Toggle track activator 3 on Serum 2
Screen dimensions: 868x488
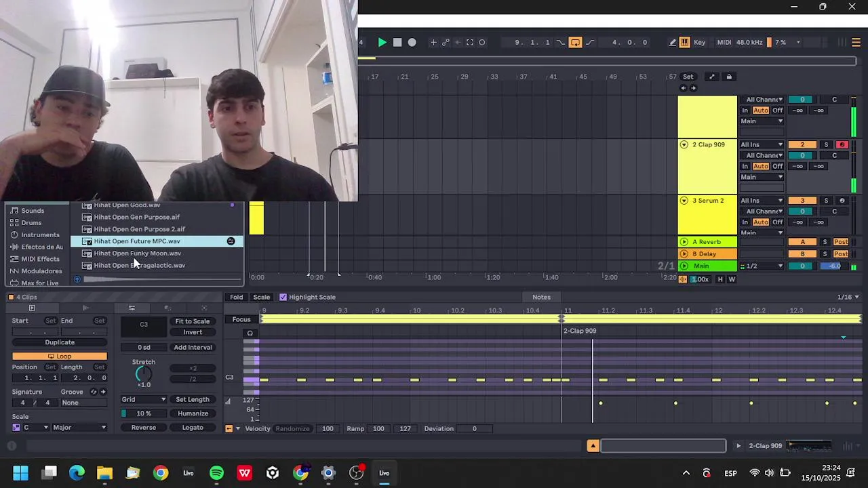tap(802, 201)
